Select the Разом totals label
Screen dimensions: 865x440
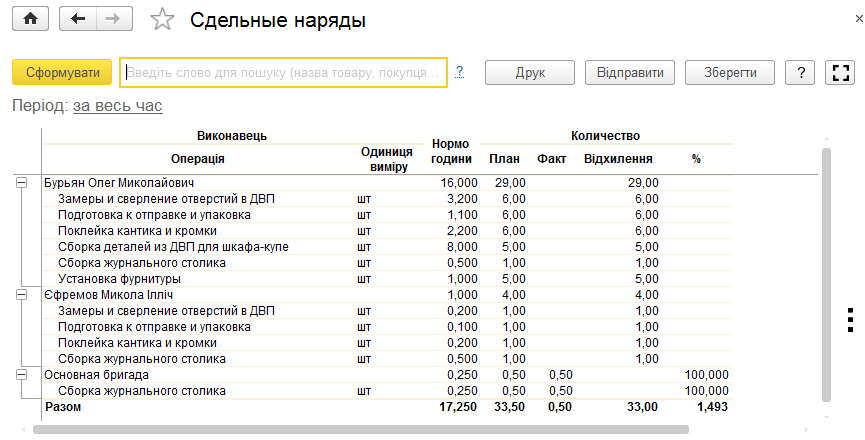tap(63, 407)
